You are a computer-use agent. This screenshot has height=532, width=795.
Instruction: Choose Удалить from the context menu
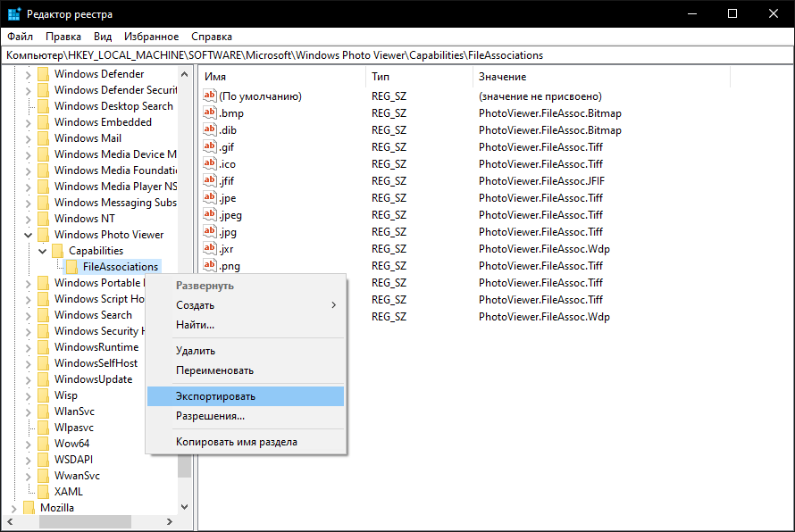click(x=246, y=351)
